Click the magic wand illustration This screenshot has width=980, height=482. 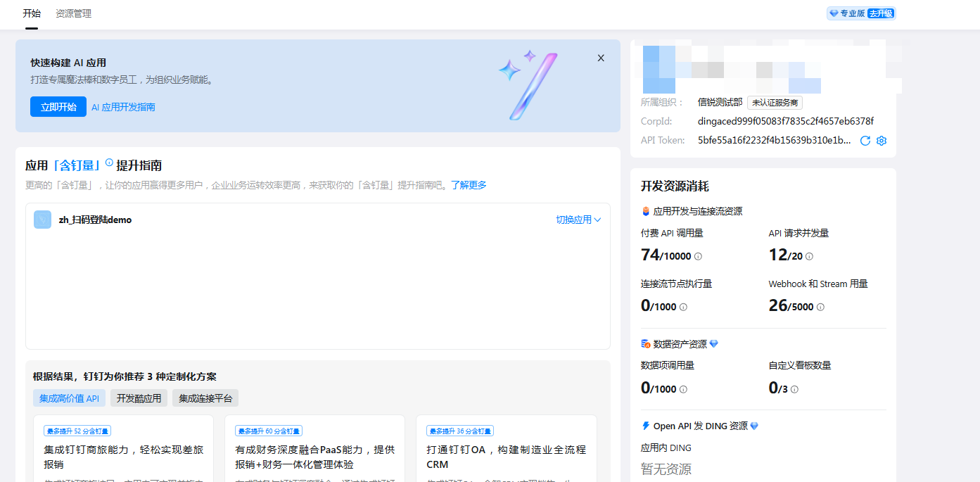click(x=528, y=84)
